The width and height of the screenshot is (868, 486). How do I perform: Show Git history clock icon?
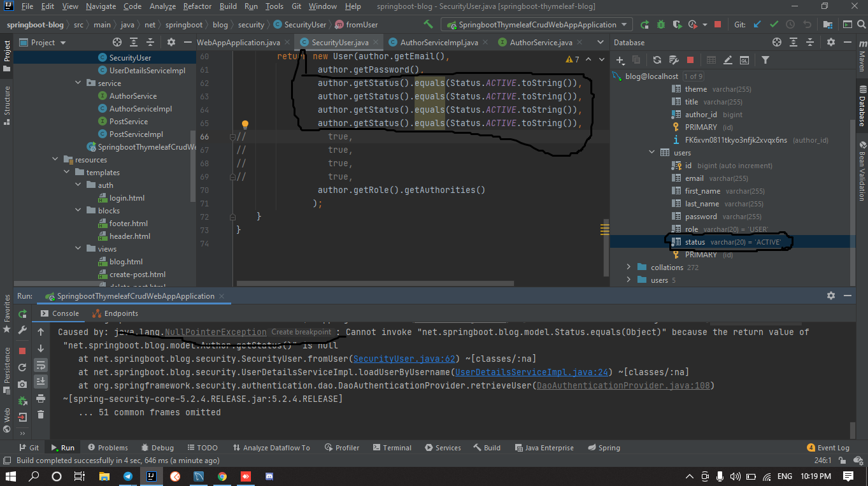coord(790,25)
